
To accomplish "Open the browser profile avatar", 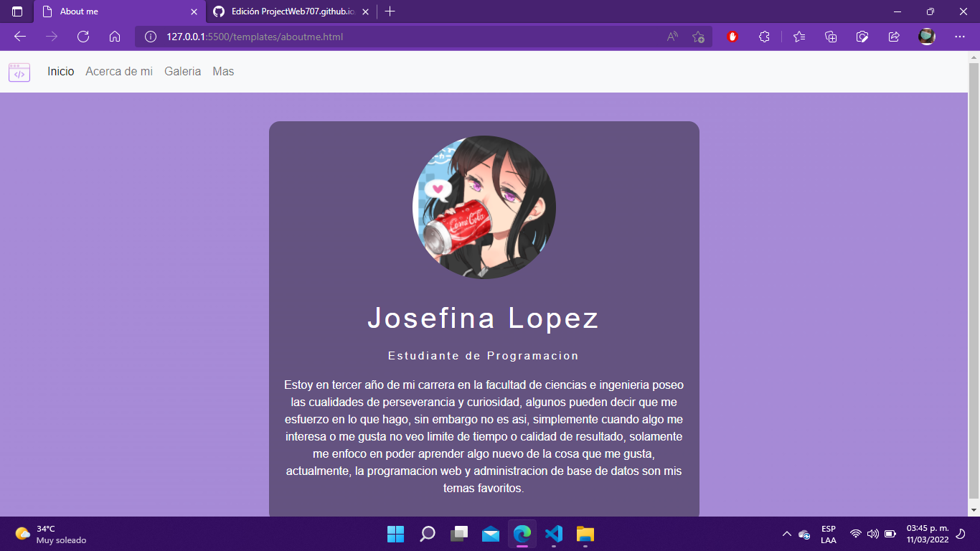I will [927, 37].
